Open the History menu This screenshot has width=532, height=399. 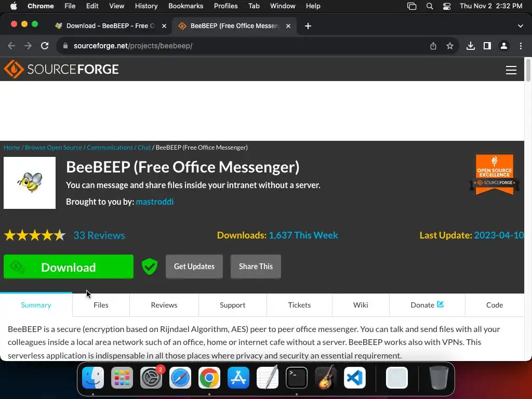146,6
